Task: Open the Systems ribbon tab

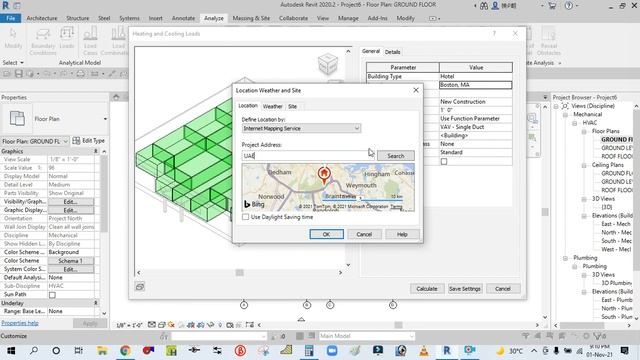Action: coord(129,18)
